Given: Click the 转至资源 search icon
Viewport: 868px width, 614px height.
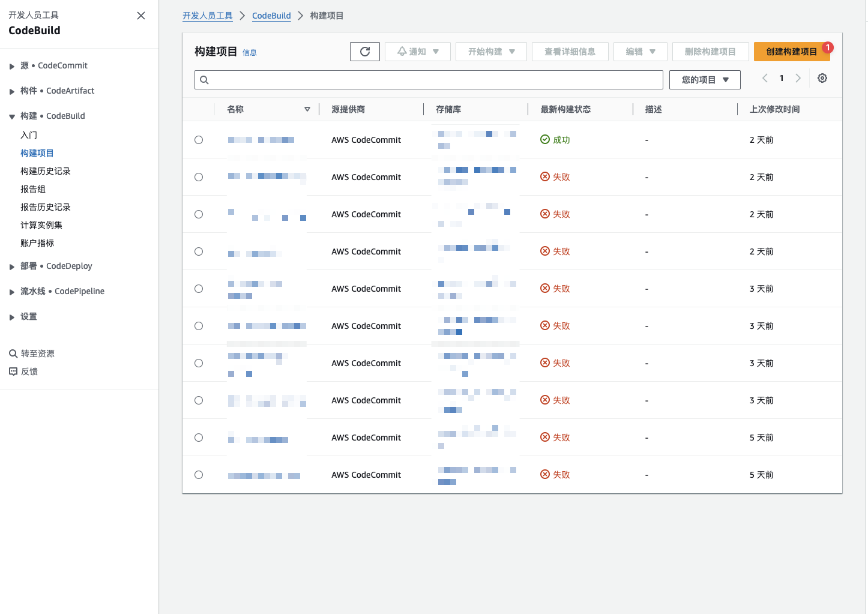Looking at the screenshot, I should 13,354.
